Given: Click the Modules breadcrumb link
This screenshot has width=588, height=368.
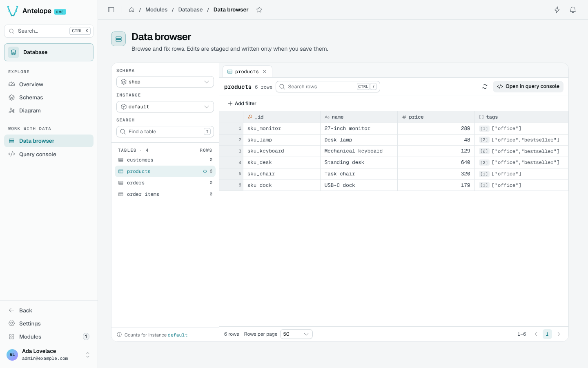Looking at the screenshot, I should point(156,10).
